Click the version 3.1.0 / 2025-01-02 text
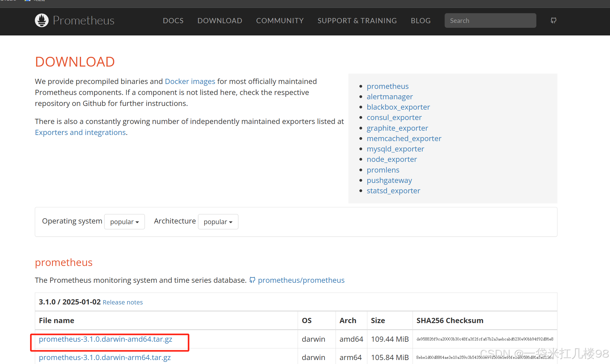 70,302
